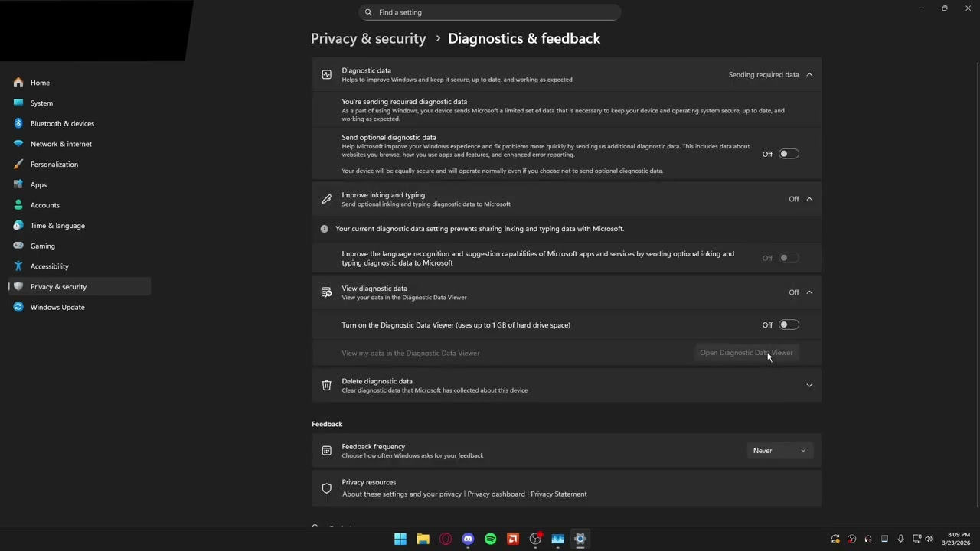This screenshot has height=551, width=980.
Task: Go back to Privacy & security breadcrumb
Action: [368, 38]
